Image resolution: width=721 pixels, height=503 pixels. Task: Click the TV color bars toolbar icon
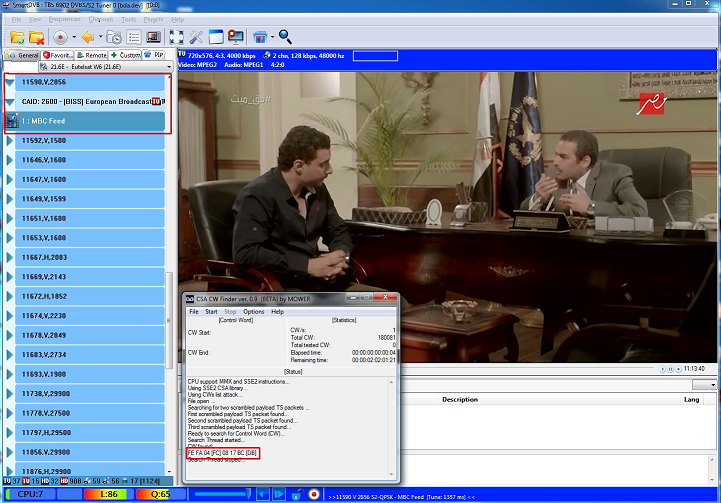coord(153,37)
